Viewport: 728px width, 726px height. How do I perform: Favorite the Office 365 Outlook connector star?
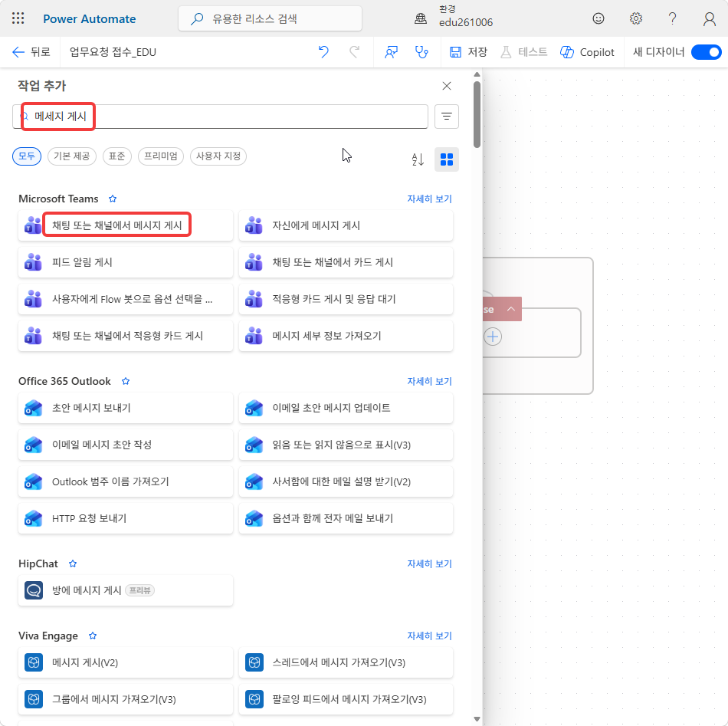[126, 381]
